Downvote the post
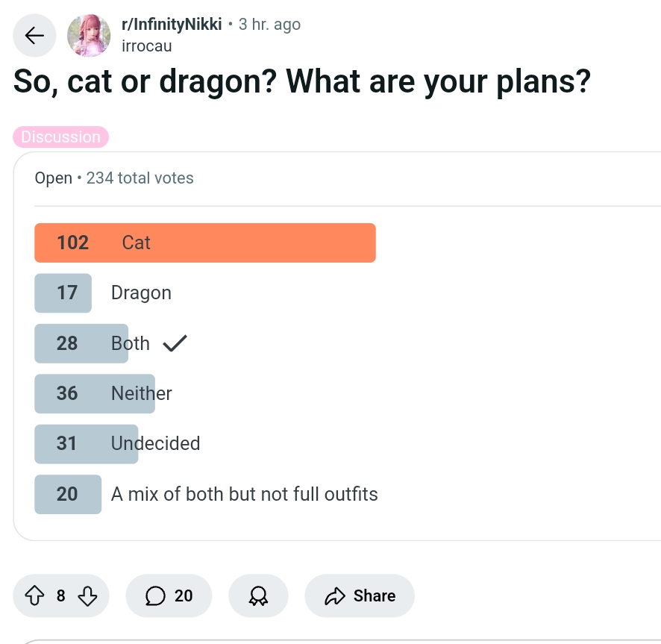661x644 pixels. click(x=87, y=595)
